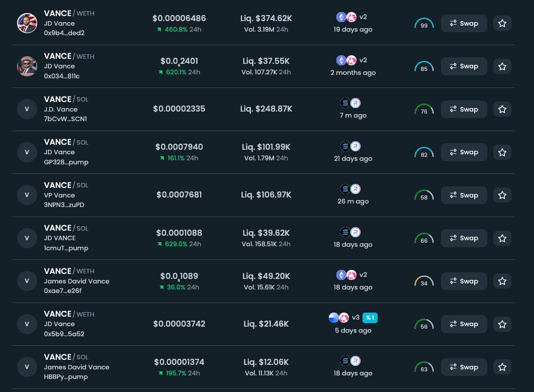Click Ethereum/Uniswap v2 icons above 19 days ago
The width and height of the screenshot is (534, 392).
click(x=346, y=17)
